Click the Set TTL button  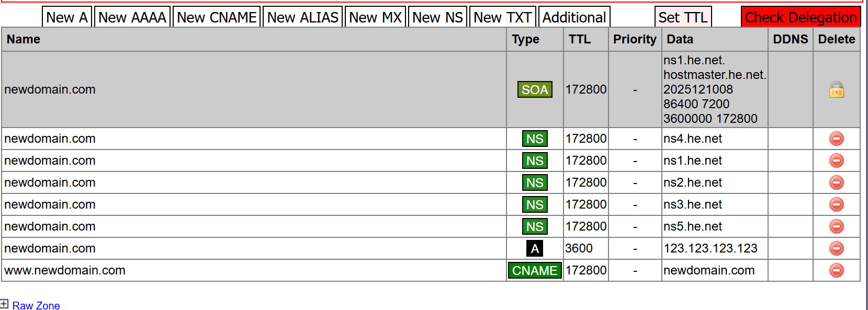click(683, 17)
